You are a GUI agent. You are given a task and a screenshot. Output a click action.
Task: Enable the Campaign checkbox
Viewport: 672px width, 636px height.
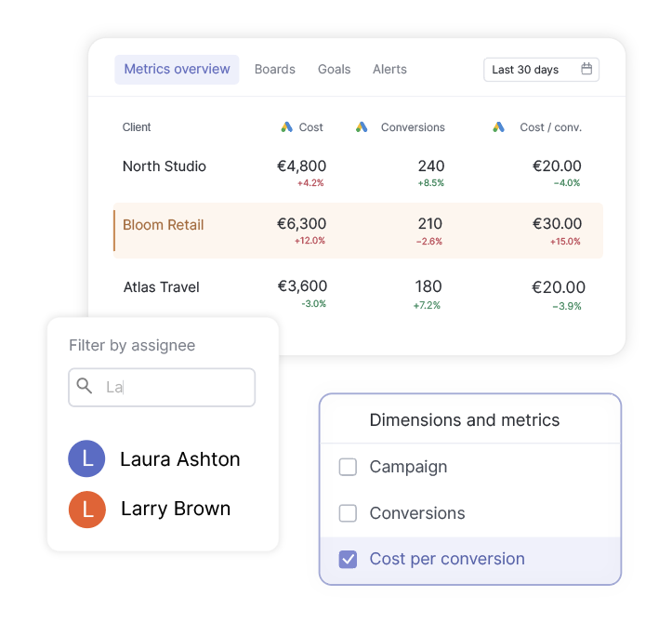(348, 467)
